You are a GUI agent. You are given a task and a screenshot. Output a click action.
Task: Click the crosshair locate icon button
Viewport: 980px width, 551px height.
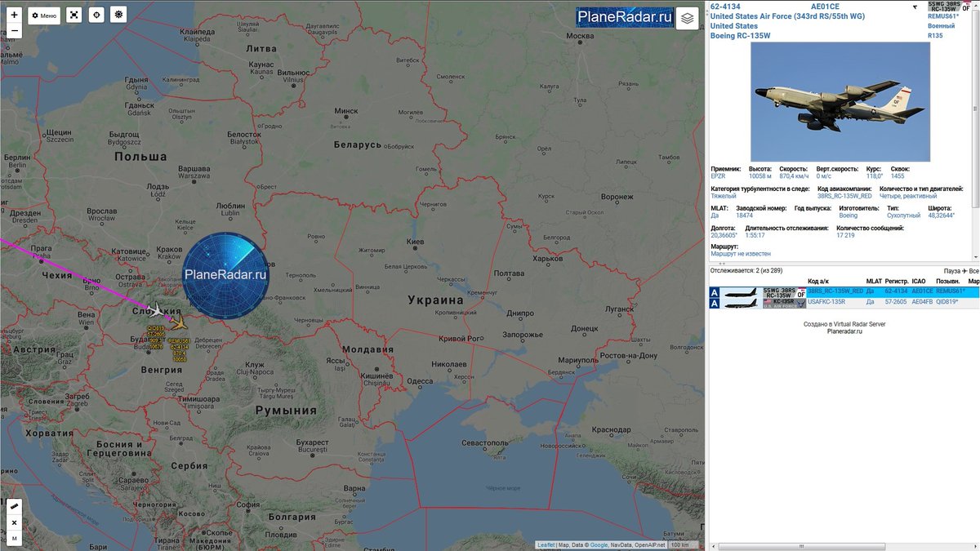click(x=96, y=15)
